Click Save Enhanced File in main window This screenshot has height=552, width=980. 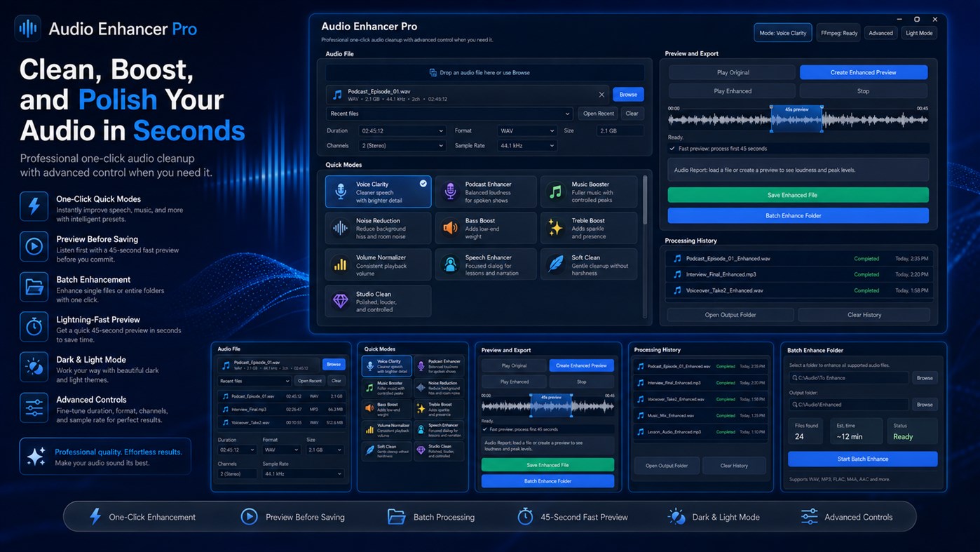tap(798, 195)
